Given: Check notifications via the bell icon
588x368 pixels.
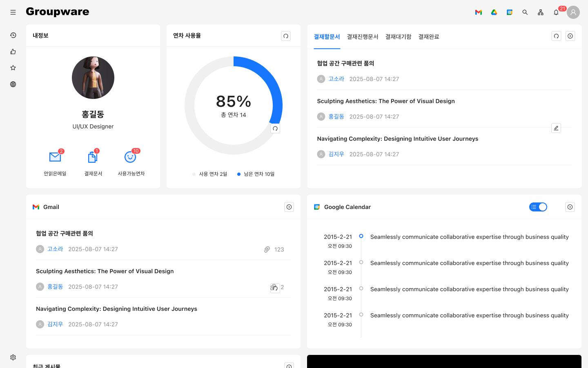Looking at the screenshot, I should click(x=556, y=12).
